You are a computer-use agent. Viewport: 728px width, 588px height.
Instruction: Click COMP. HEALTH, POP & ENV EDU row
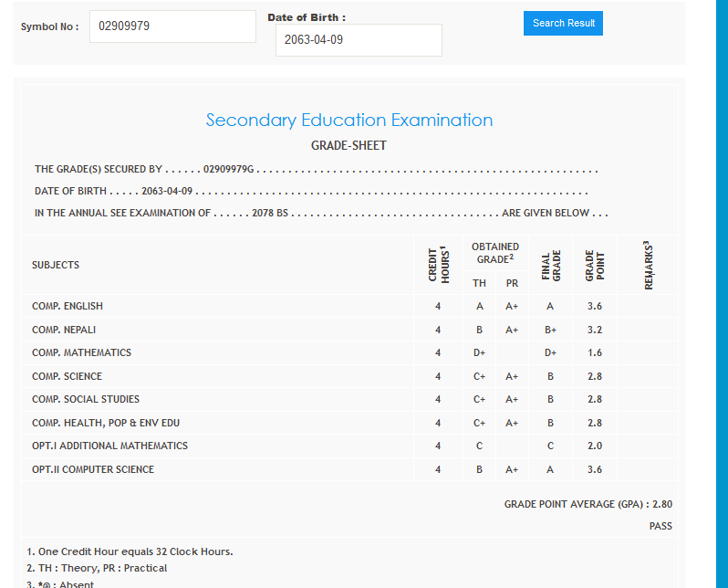tap(106, 423)
